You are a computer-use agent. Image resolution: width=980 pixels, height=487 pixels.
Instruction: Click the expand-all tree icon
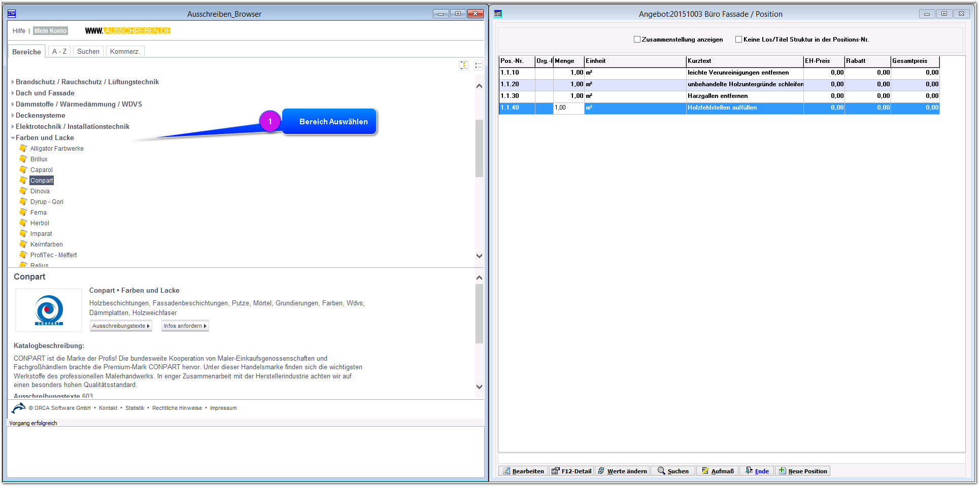tap(464, 65)
